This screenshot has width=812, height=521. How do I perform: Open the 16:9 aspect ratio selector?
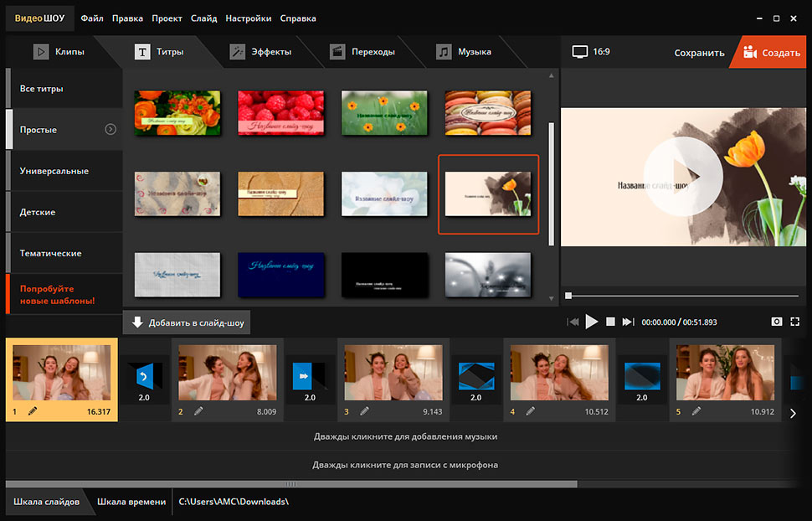[591, 52]
